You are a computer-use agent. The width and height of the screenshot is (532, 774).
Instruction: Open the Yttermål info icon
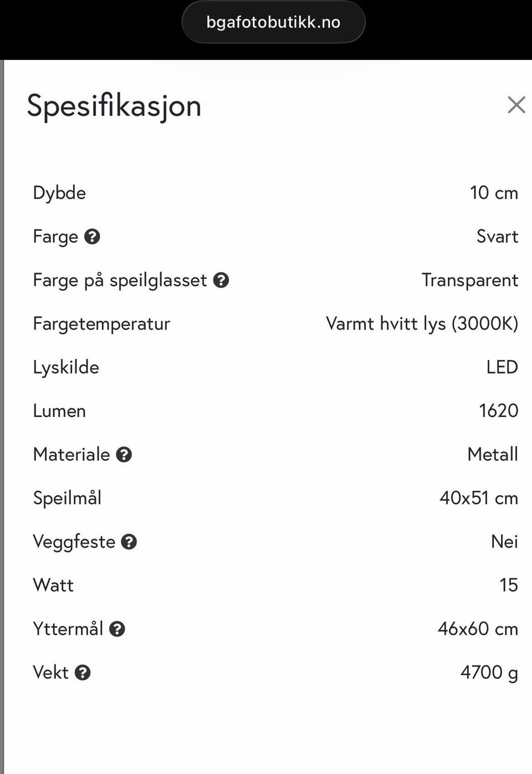(117, 629)
